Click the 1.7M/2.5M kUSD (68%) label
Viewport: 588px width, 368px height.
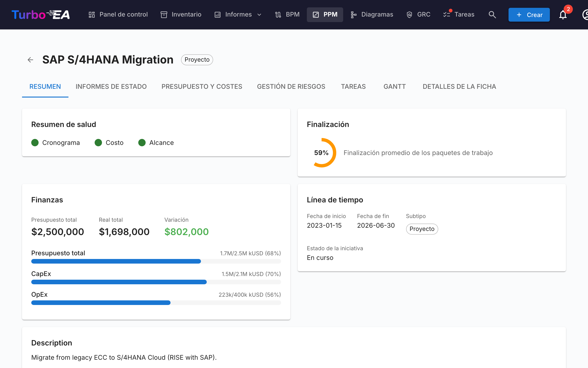coord(251,253)
